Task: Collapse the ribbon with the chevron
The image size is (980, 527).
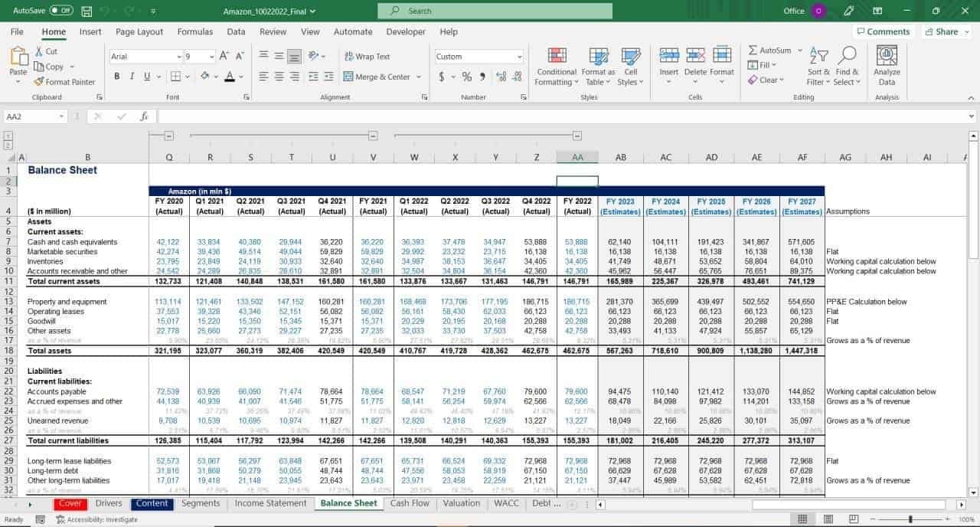Action: point(969,97)
